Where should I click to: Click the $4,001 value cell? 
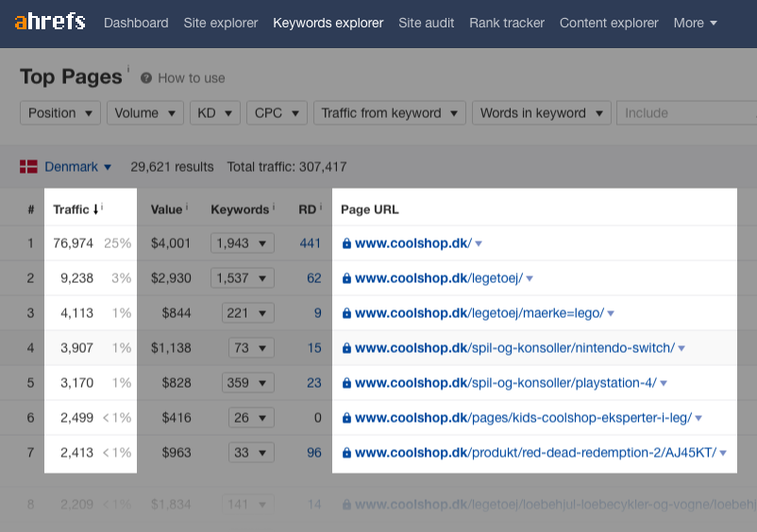[171, 243]
